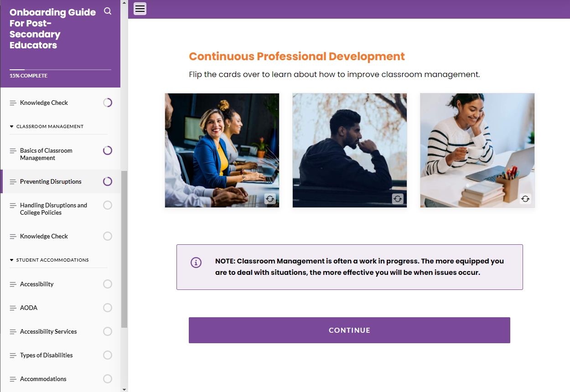Click the info icon in the NOTE box
The width and height of the screenshot is (570, 392).
click(196, 263)
